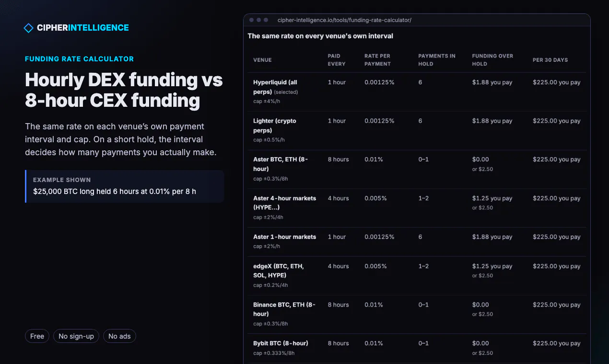Click the 'Free' pill tag
The height and width of the screenshot is (364, 609).
point(37,336)
